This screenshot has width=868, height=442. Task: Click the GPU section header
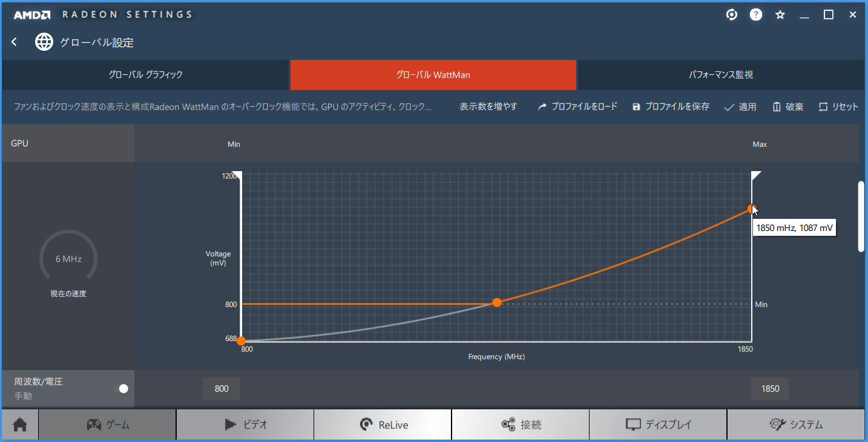68,143
